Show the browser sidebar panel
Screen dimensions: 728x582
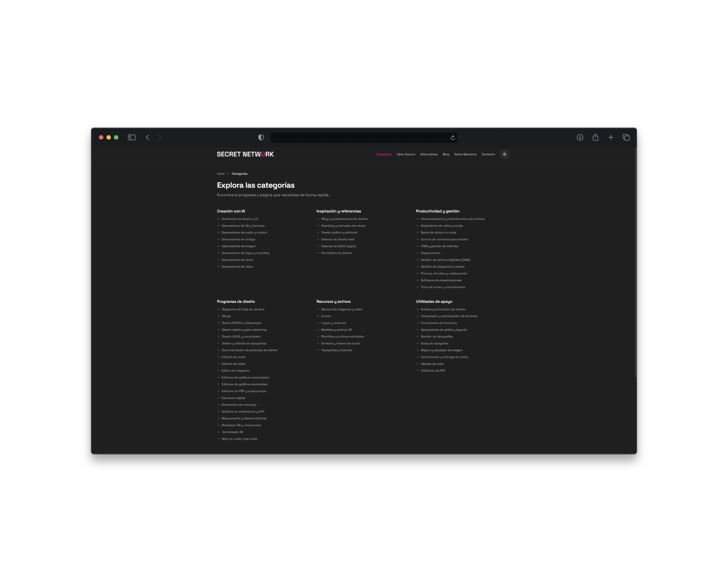[x=132, y=138]
